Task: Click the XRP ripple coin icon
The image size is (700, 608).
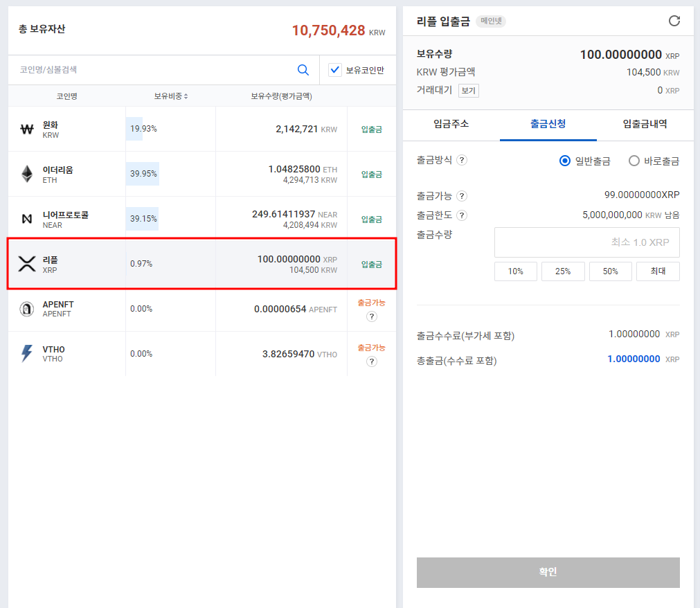Action: click(x=27, y=264)
